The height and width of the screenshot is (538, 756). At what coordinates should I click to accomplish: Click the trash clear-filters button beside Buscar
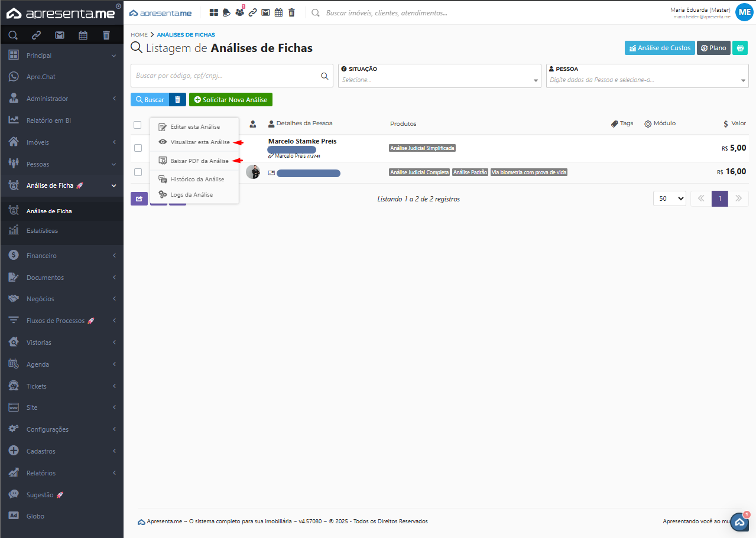coord(177,100)
